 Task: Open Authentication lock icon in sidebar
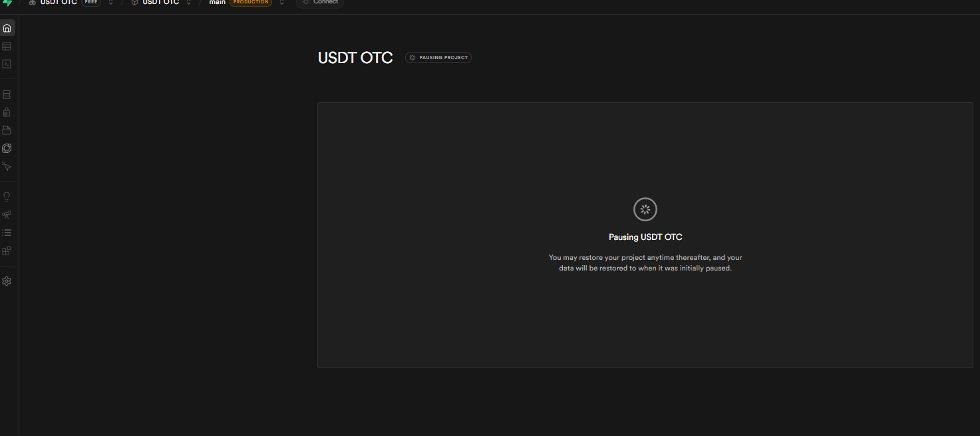coord(7,112)
